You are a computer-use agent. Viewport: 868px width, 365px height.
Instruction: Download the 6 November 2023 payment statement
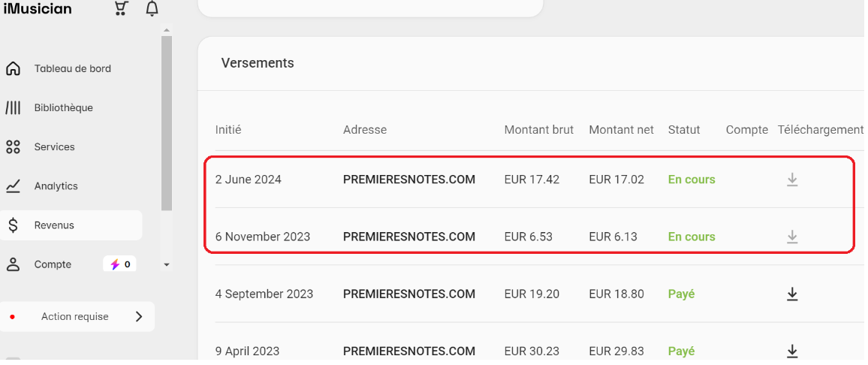[x=792, y=237]
